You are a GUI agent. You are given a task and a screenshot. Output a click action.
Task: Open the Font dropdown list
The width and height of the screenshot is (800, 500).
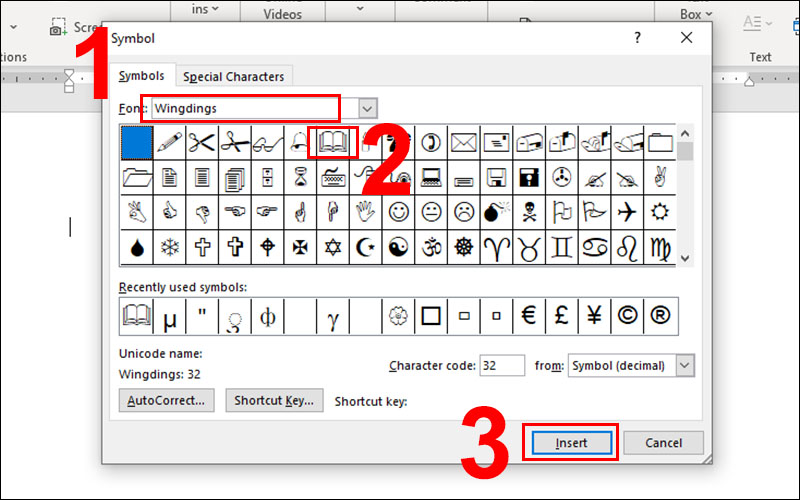click(x=368, y=108)
